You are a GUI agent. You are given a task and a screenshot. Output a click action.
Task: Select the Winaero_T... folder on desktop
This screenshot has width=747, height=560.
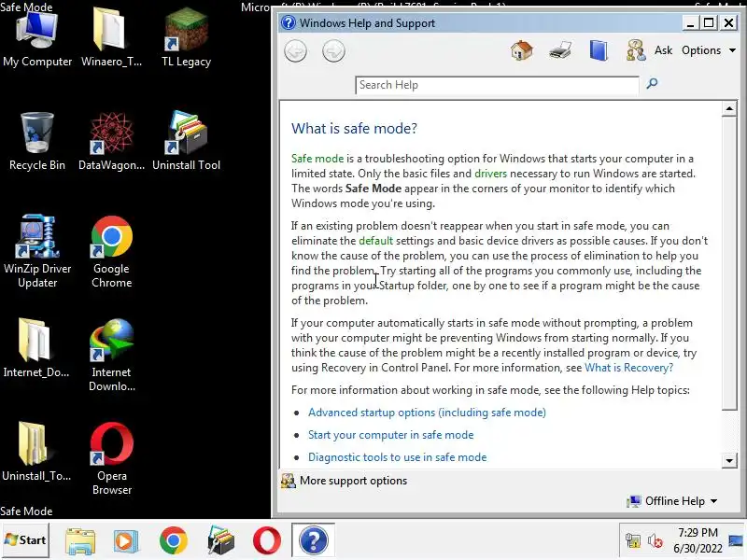(111, 39)
